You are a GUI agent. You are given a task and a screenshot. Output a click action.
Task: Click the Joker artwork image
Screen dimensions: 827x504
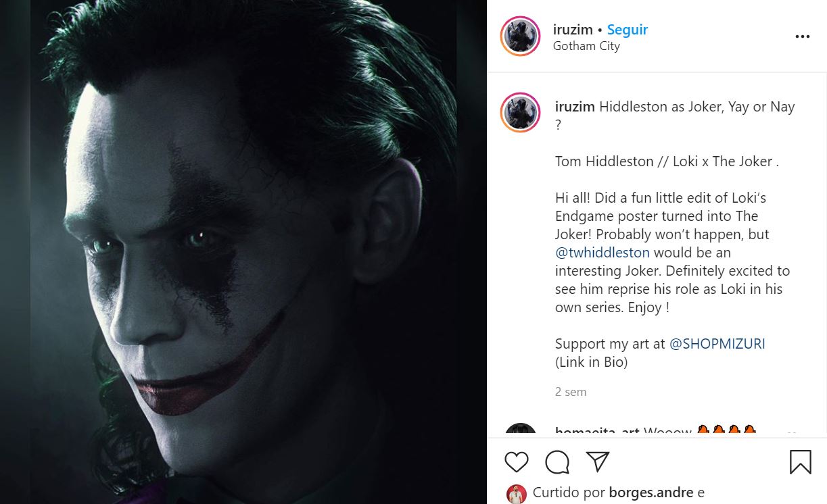coord(243,252)
